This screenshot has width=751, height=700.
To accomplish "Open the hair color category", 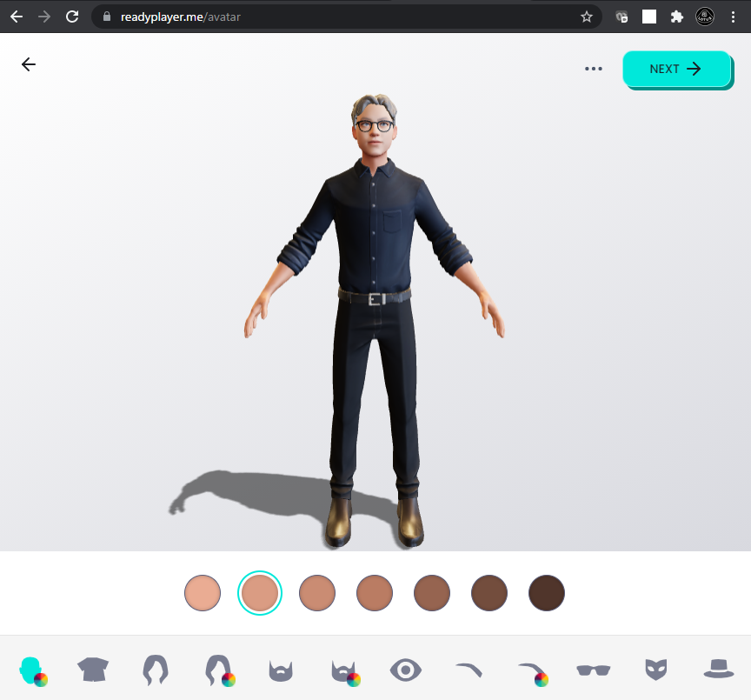I will pos(219,670).
